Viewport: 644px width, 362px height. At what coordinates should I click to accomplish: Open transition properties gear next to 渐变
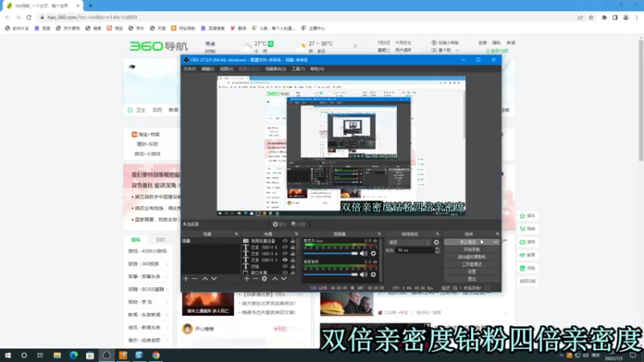click(436, 243)
